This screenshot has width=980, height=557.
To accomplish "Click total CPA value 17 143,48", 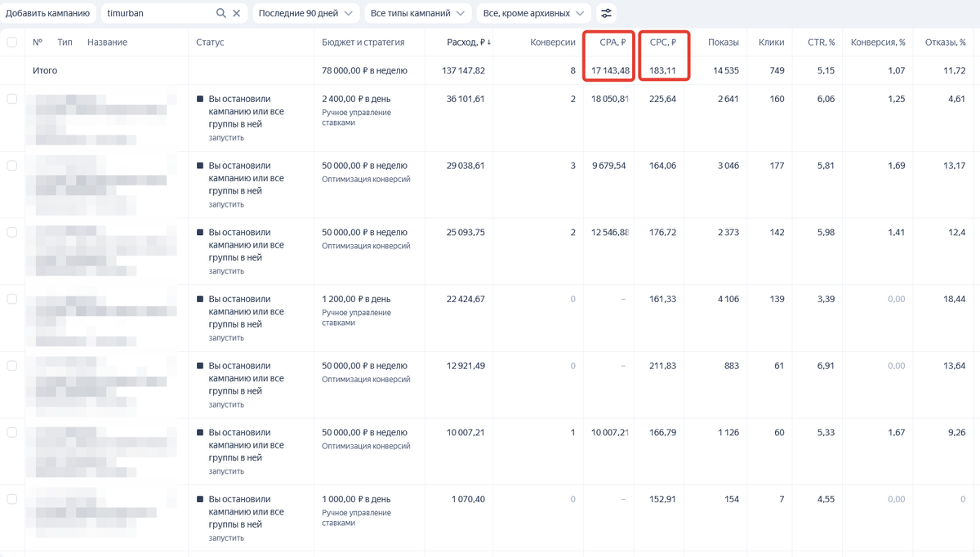I will [x=610, y=71].
